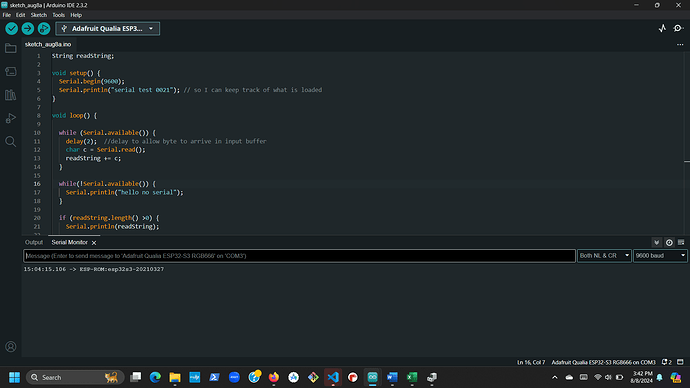Click the Windows taskbar Search box

point(75,377)
